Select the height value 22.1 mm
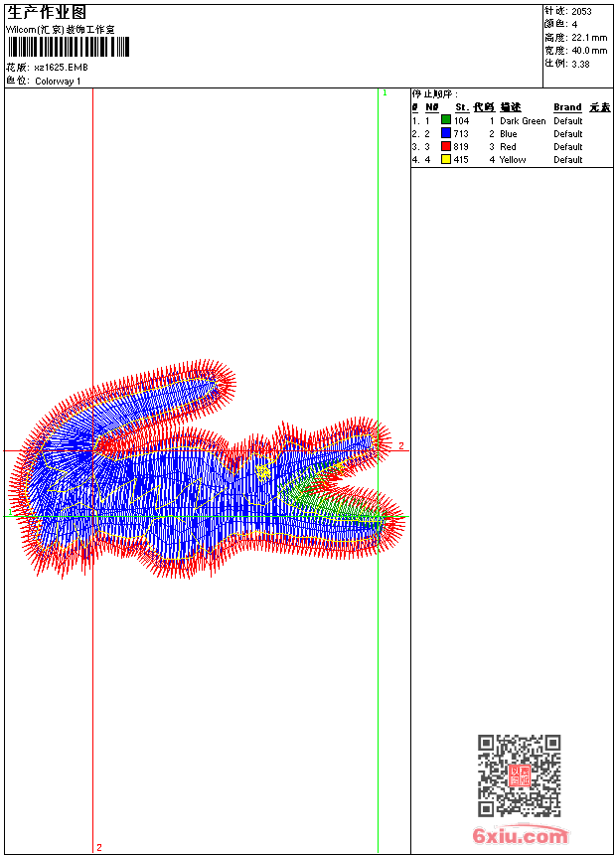The width and height of the screenshot is (616, 855). pyautogui.click(x=589, y=38)
